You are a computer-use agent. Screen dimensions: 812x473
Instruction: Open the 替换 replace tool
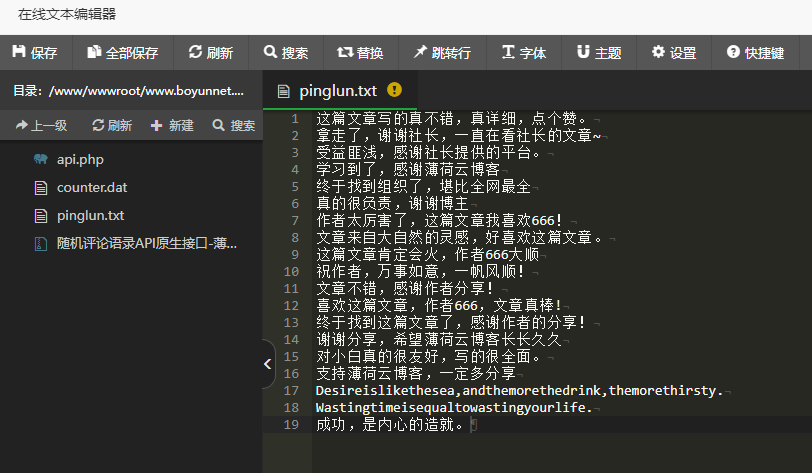(360, 52)
